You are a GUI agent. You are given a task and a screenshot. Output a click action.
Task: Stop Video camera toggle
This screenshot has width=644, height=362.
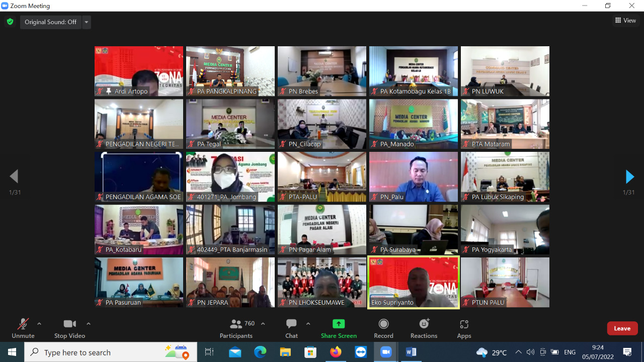tap(69, 328)
